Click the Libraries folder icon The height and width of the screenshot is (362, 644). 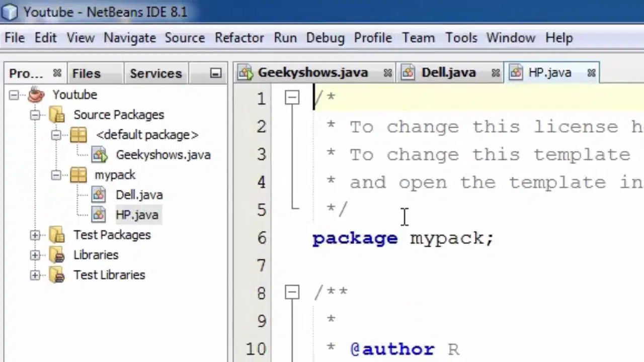tap(57, 255)
